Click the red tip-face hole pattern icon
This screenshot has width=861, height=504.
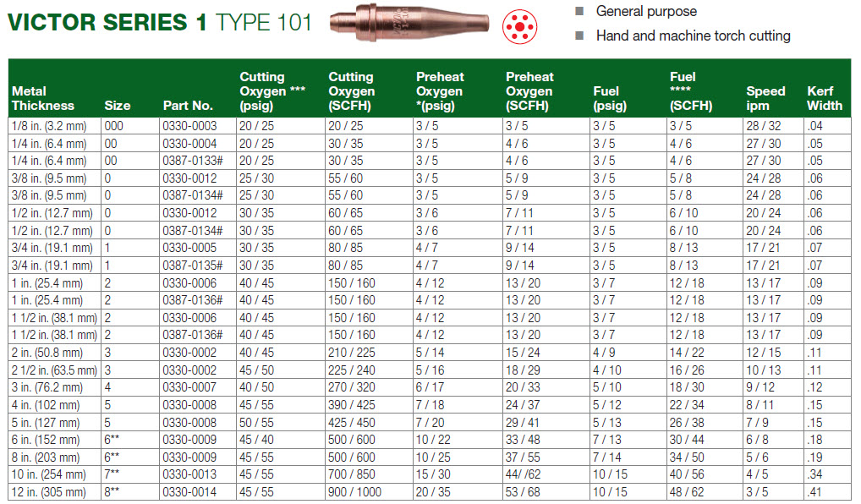pos(519,27)
